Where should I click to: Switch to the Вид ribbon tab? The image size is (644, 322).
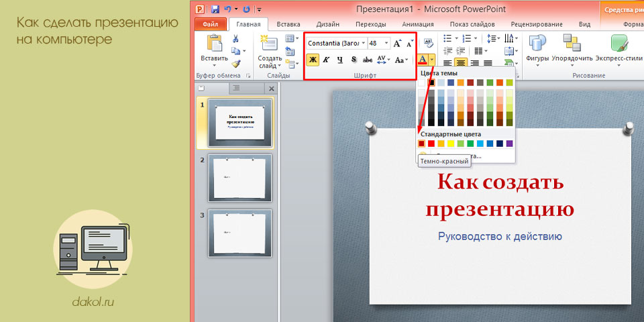tap(584, 24)
